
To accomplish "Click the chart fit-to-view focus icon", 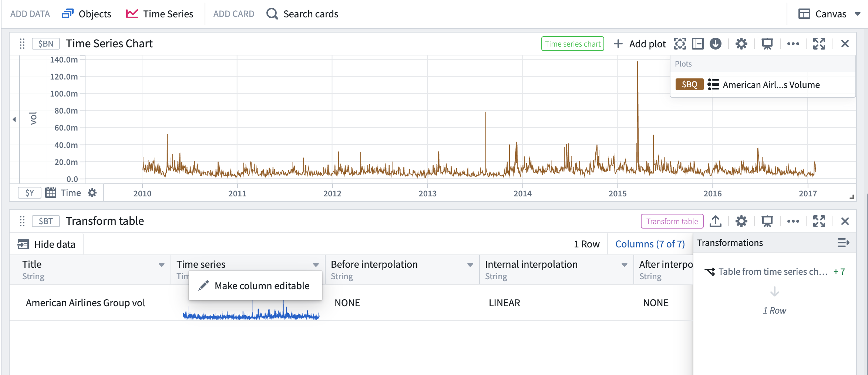I will click(x=680, y=44).
